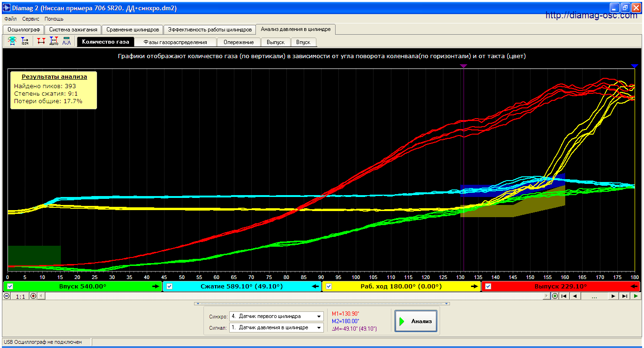Jump to last frame button

[x=624, y=296]
